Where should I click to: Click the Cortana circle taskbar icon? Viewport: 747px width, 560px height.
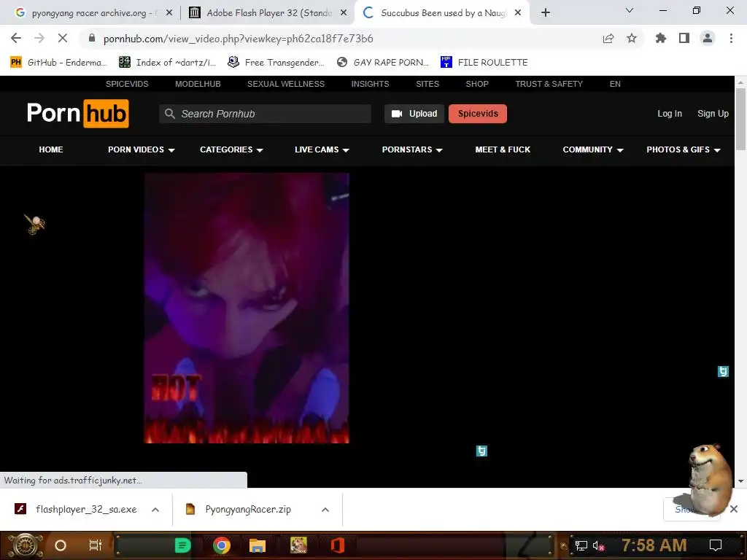click(61, 545)
